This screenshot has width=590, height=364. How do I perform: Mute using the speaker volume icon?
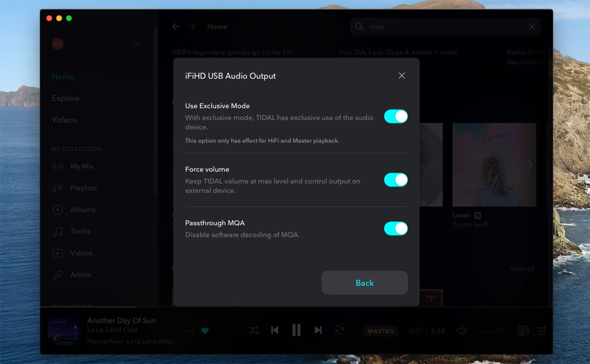coord(462,331)
